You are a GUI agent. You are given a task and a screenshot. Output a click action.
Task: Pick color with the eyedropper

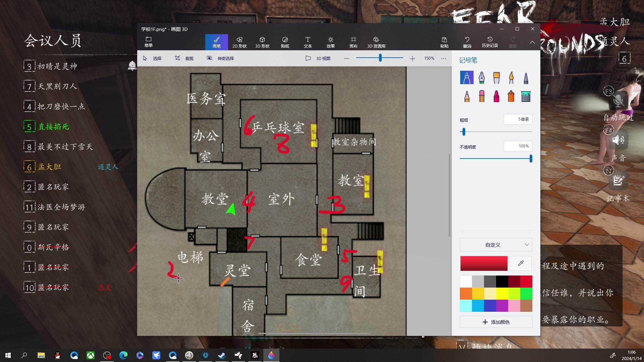[521, 263]
